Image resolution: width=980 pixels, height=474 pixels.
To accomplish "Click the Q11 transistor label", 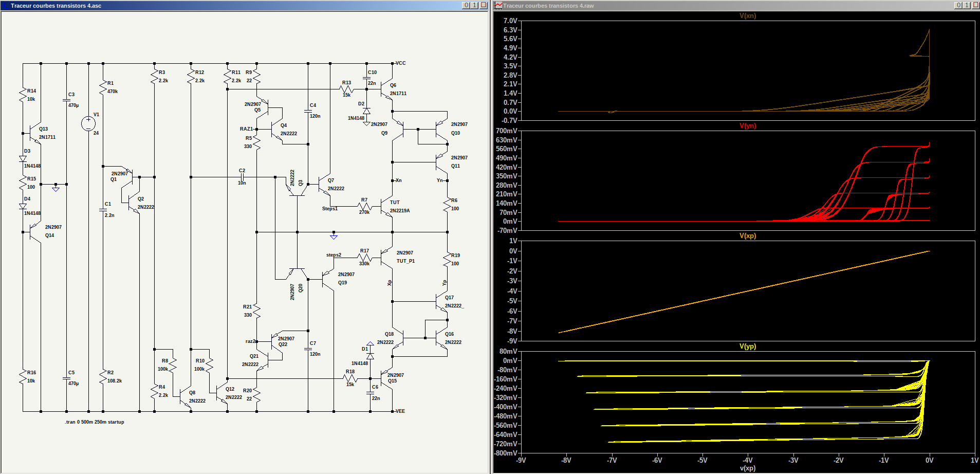I will (456, 166).
